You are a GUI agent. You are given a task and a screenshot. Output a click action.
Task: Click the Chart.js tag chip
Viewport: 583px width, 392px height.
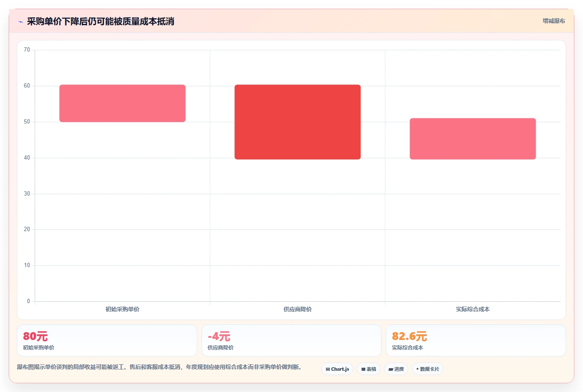click(x=337, y=369)
